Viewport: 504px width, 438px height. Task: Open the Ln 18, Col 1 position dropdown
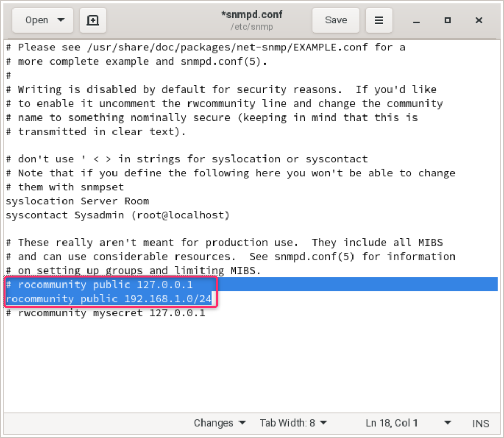(408, 423)
